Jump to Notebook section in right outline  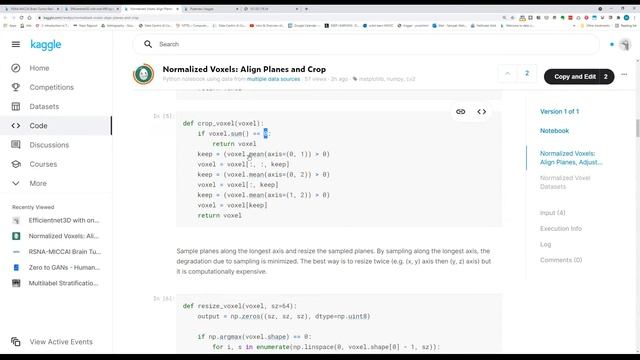554,131
